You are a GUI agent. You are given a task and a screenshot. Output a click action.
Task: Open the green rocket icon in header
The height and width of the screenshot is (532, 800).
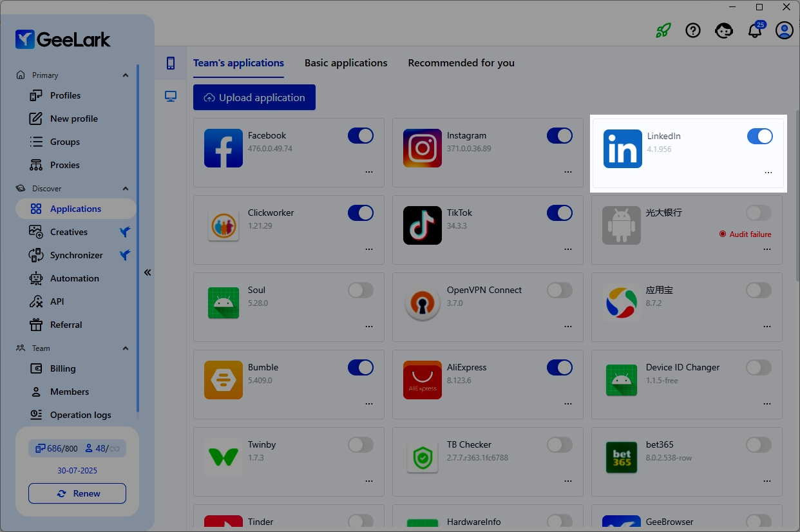coord(663,30)
